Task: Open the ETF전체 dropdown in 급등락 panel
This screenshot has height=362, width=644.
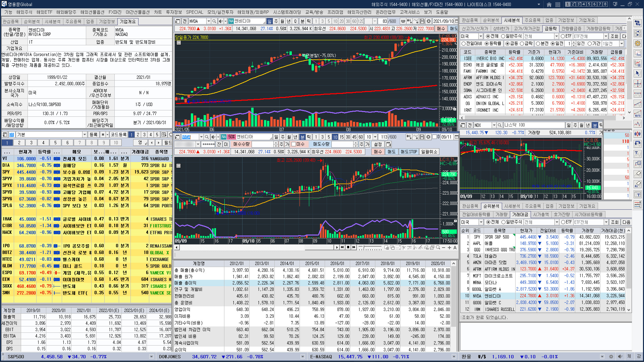Action: tap(606, 36)
